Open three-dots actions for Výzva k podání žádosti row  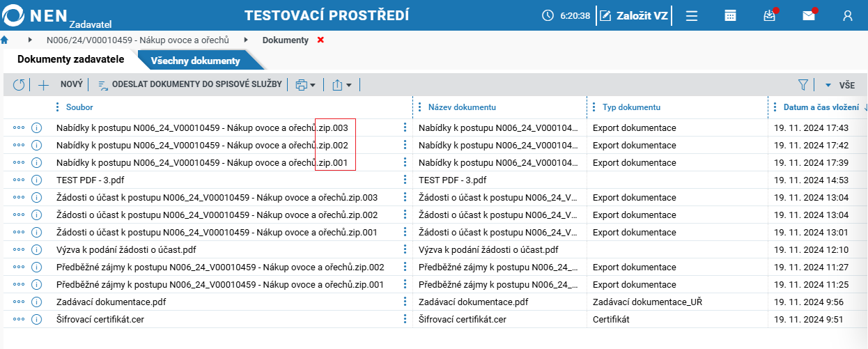point(19,250)
